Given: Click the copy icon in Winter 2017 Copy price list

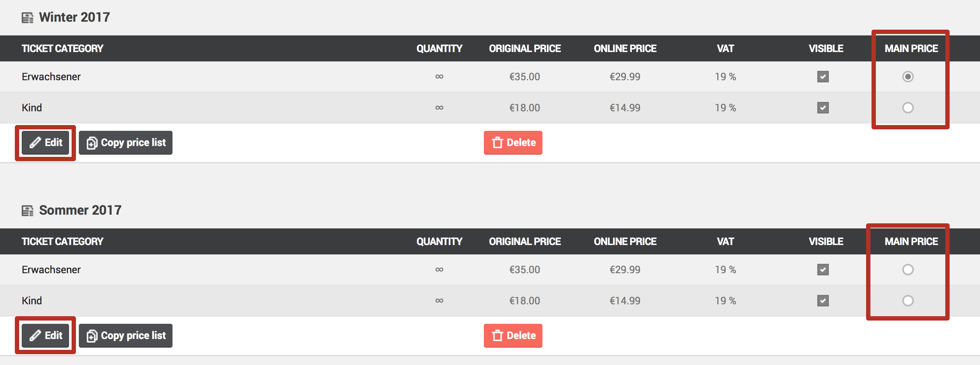Looking at the screenshot, I should pyautogui.click(x=92, y=143).
